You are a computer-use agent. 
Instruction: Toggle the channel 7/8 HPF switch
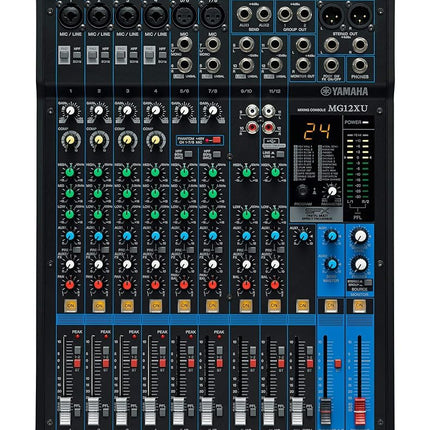pyautogui.click(x=217, y=154)
